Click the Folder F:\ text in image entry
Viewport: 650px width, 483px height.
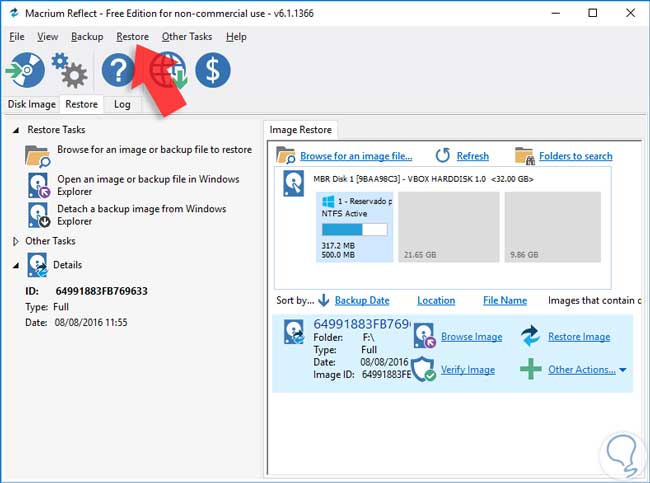(344, 337)
